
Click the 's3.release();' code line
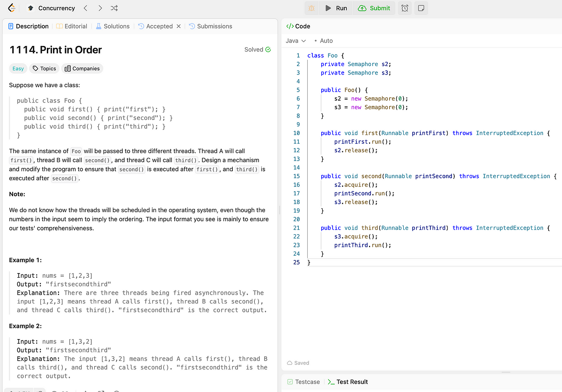tap(356, 202)
